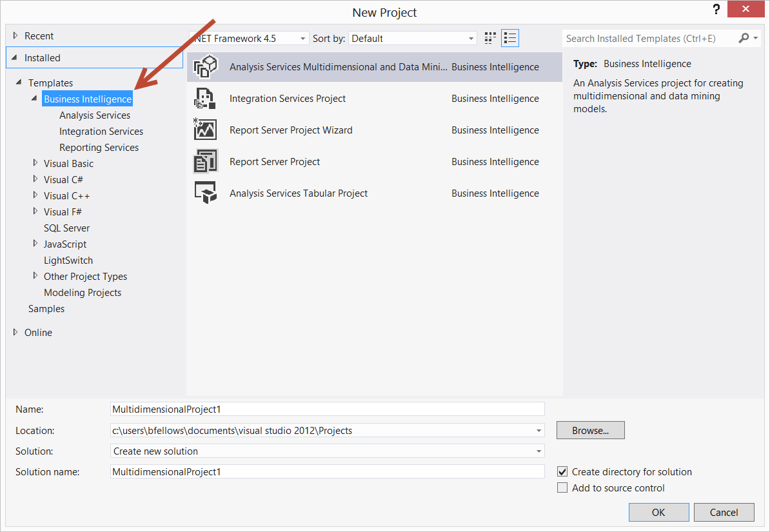Enable Add to source control
Screen dimensions: 770x532
tap(562, 488)
